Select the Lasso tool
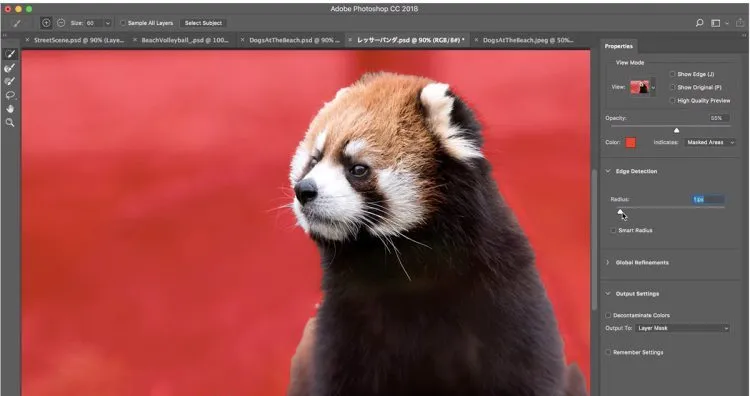Viewport: 750px width, 396px height. click(x=10, y=96)
